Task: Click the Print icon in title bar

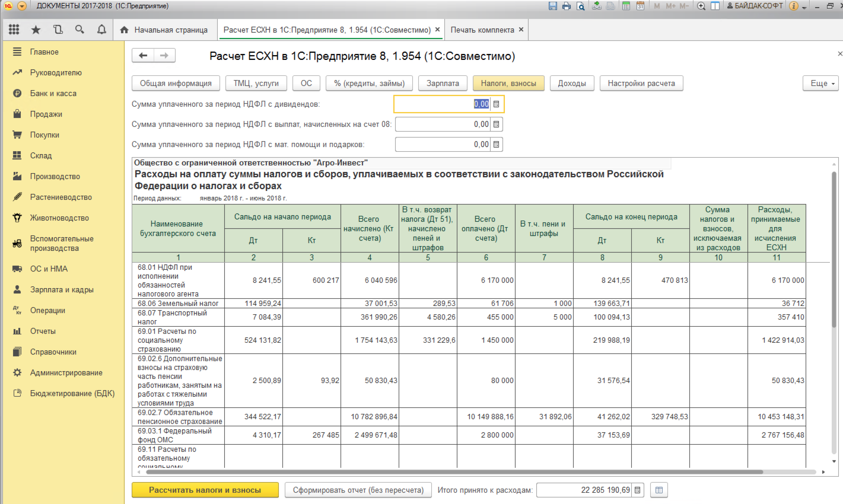Action: point(567,6)
